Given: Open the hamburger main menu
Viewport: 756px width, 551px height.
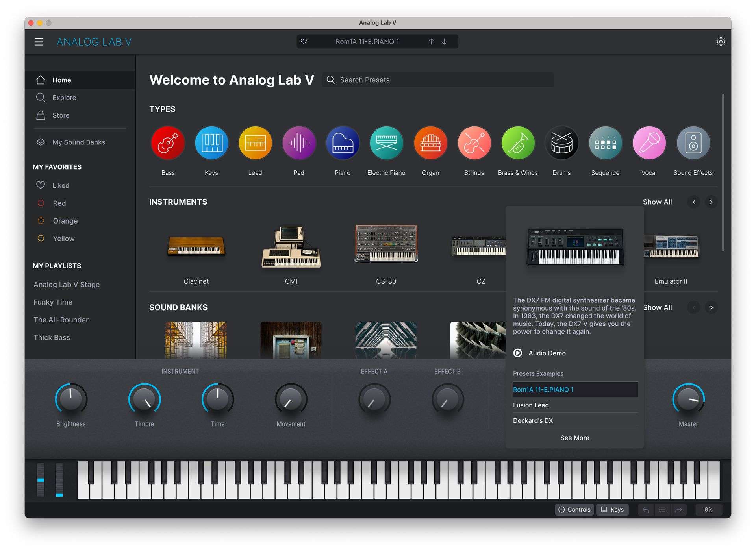Looking at the screenshot, I should coord(39,42).
